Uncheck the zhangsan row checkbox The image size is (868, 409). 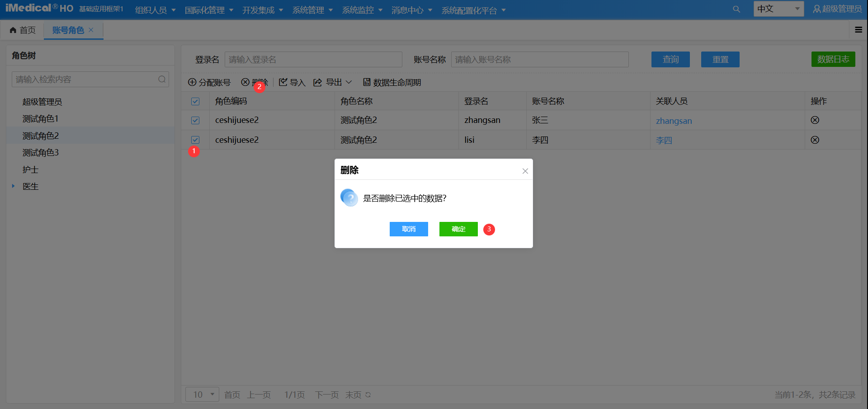195,120
